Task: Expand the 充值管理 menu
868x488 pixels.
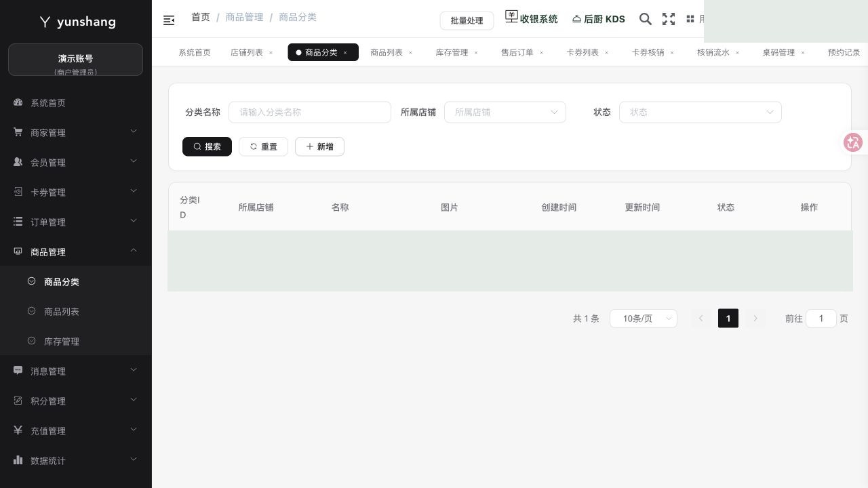Action: pyautogui.click(x=134, y=429)
